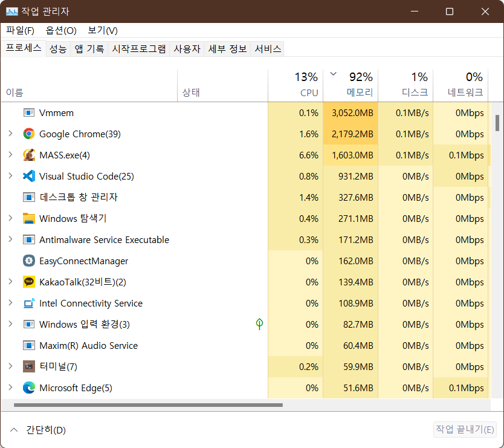Open the 보기(V) menu

(103, 31)
